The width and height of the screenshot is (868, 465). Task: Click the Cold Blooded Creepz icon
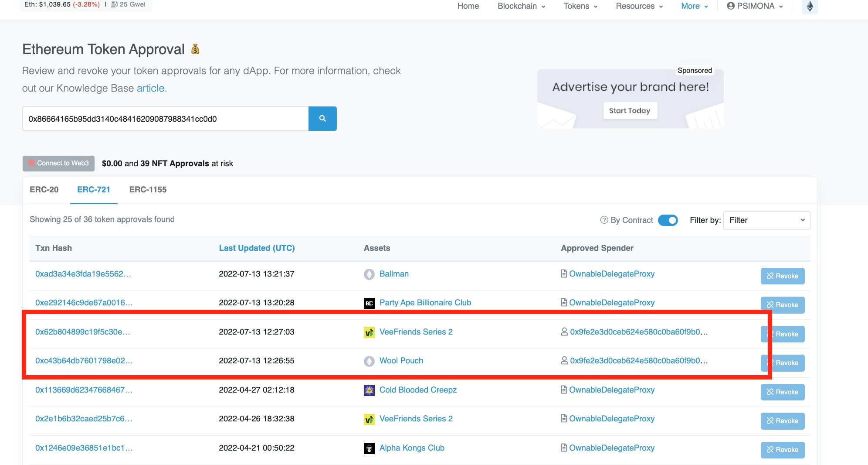coord(369,390)
